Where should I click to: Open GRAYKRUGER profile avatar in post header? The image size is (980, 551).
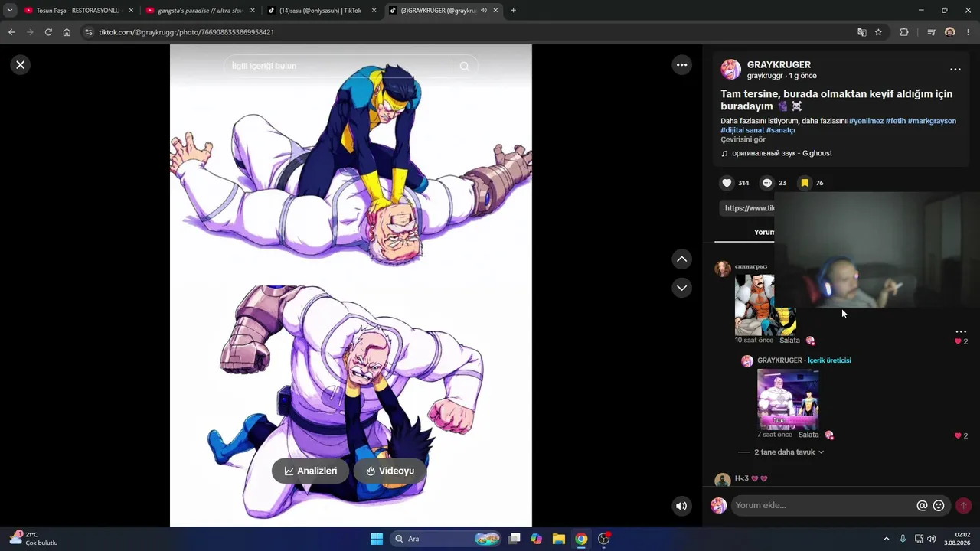click(730, 70)
